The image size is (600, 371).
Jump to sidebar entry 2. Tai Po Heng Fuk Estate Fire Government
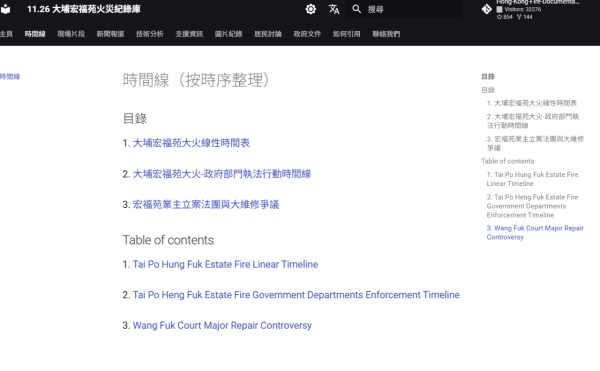click(532, 206)
